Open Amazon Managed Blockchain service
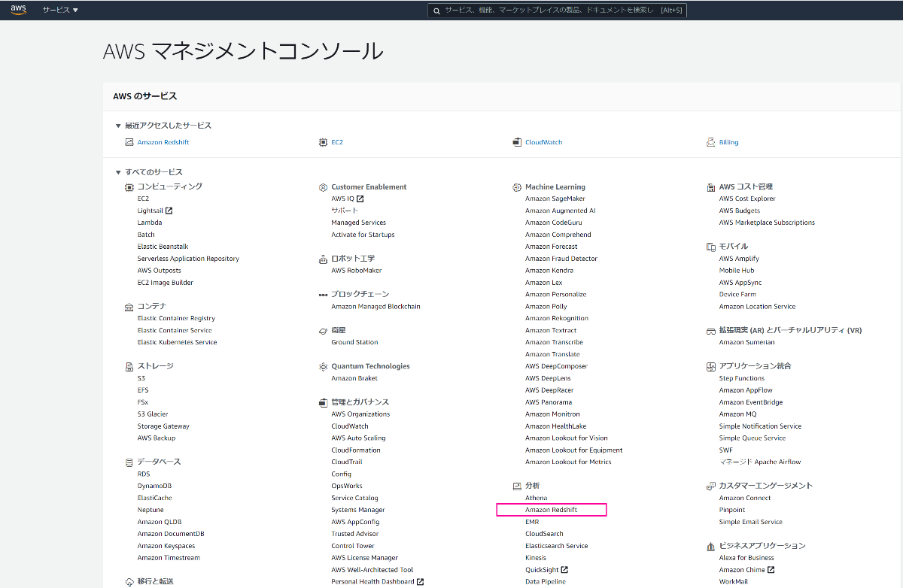 (x=375, y=307)
